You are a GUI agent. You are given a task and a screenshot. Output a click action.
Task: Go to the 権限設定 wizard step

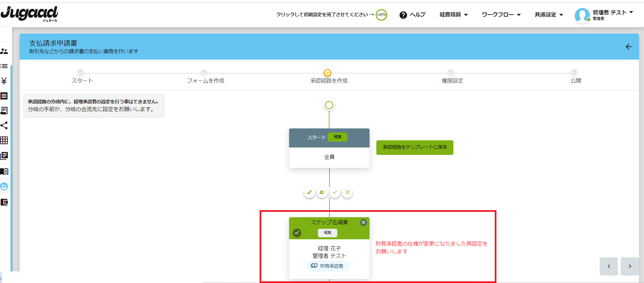[452, 77]
